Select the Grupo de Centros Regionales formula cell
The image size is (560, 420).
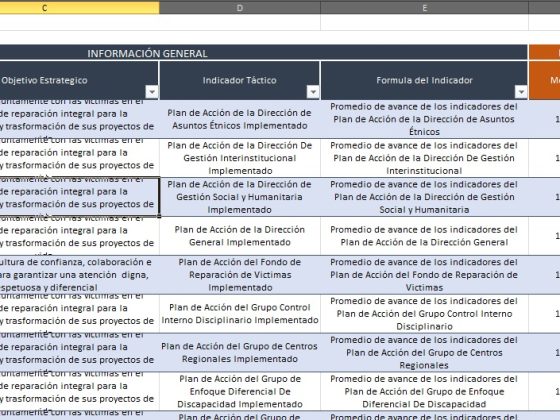(424, 353)
